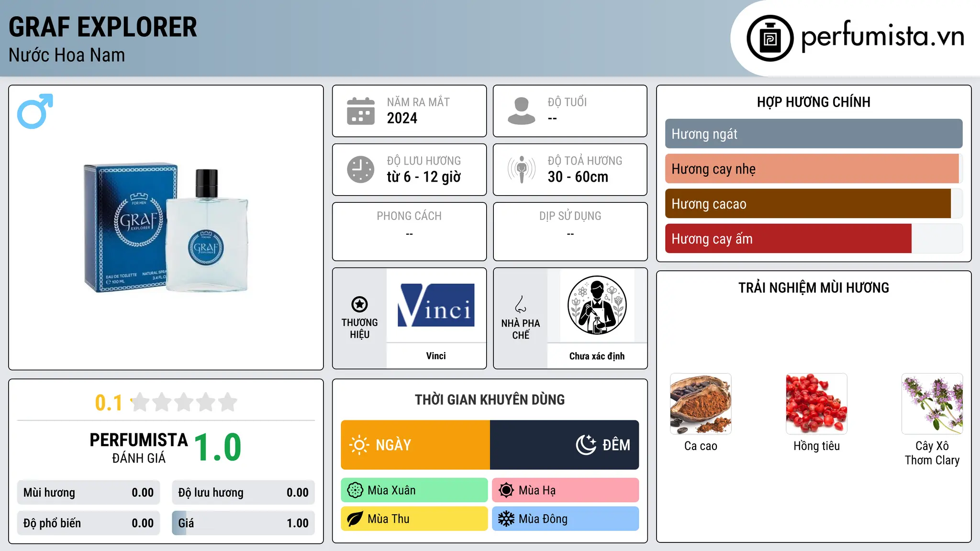Click the Perfumista rating score 1.0
The image size is (980, 551).
pos(218,448)
